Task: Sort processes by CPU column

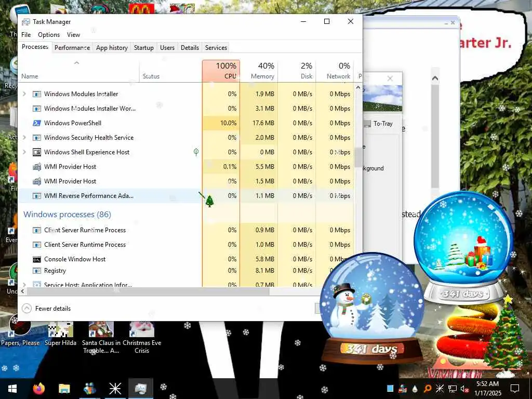Action: pos(221,71)
